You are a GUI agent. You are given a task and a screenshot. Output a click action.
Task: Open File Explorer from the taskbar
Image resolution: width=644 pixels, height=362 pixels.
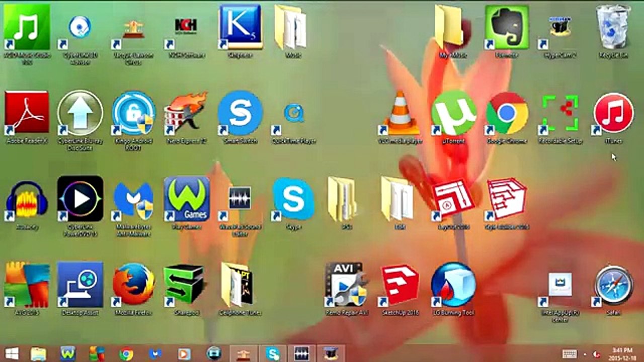pos(38,353)
